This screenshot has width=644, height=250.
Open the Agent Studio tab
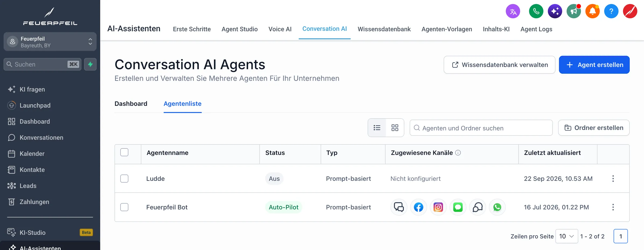[x=240, y=29]
